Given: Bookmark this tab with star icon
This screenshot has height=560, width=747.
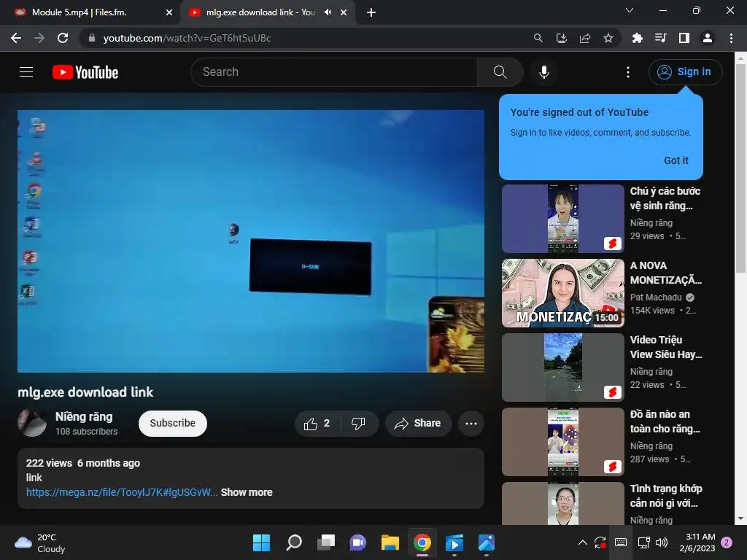Looking at the screenshot, I should 608,38.
